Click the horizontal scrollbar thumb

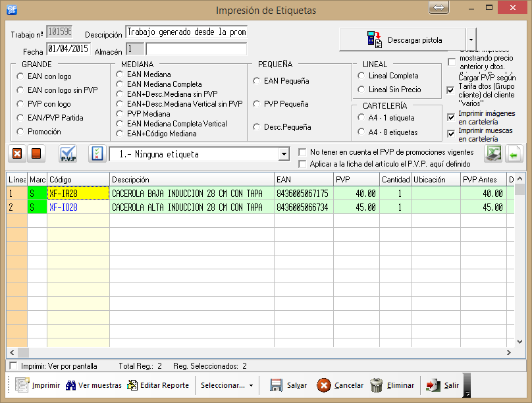(x=23, y=352)
